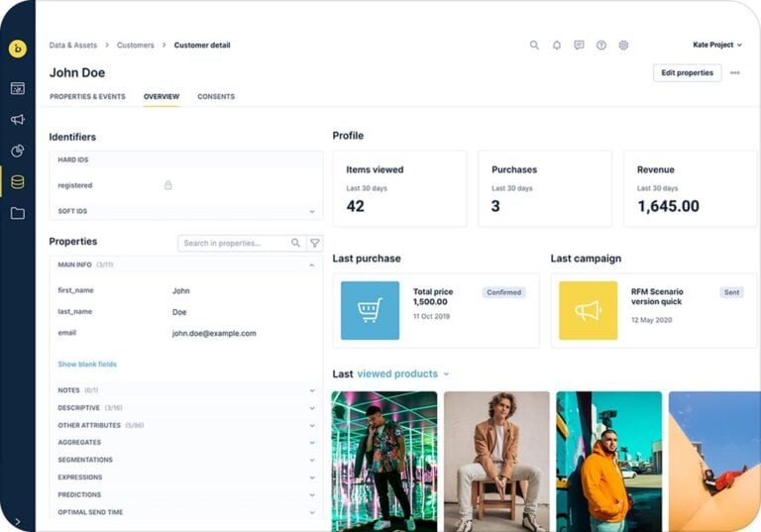Open the three-dot more options menu
Viewport: 761px width, 532px height.
(735, 73)
